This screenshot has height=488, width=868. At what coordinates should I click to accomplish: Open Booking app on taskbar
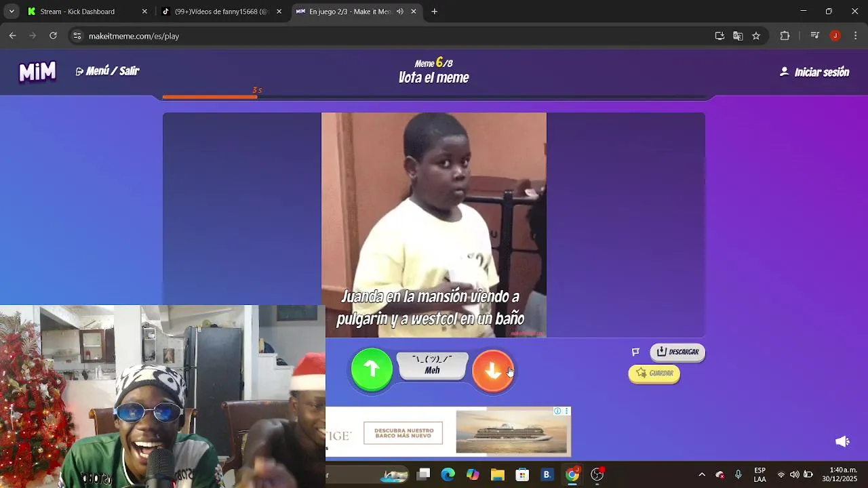547,474
